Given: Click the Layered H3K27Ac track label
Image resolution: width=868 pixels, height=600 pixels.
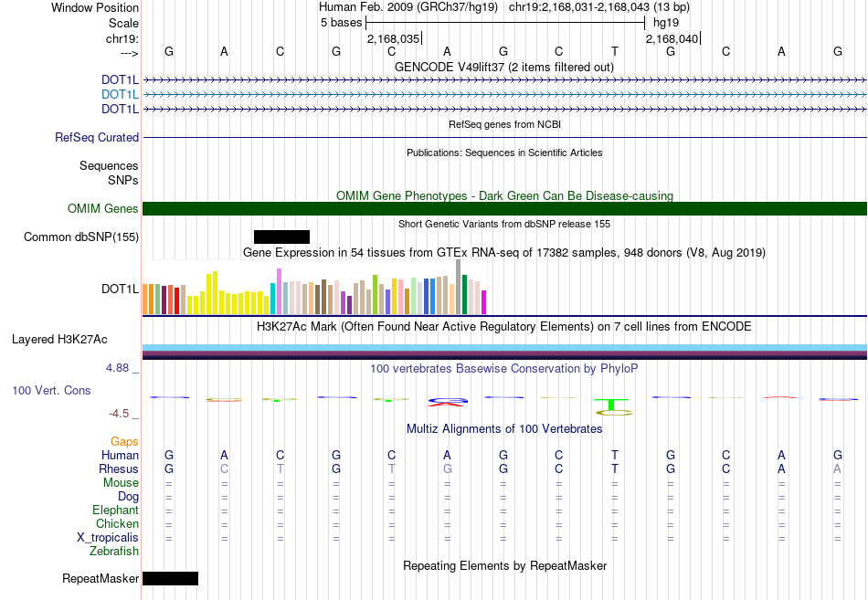Looking at the screenshot, I should [59, 340].
